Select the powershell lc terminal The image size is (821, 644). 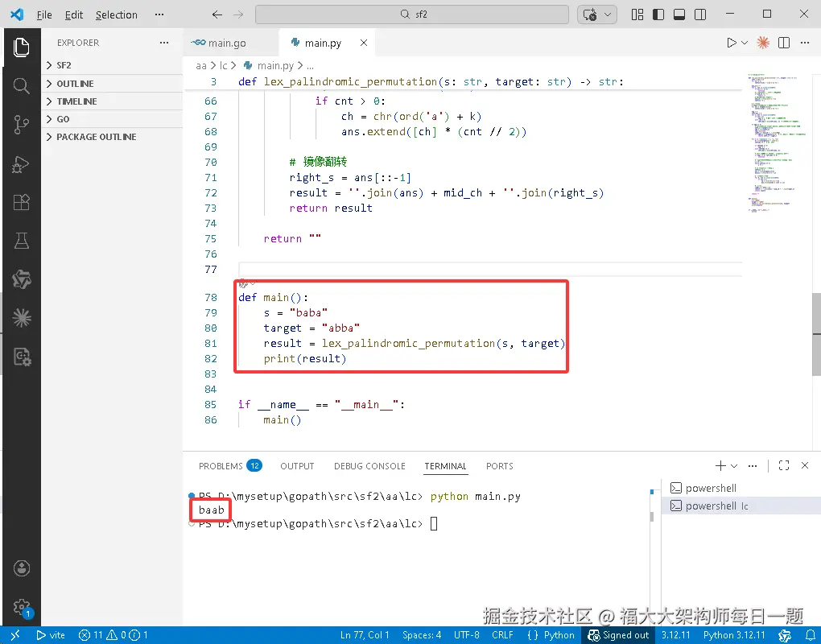point(741,506)
